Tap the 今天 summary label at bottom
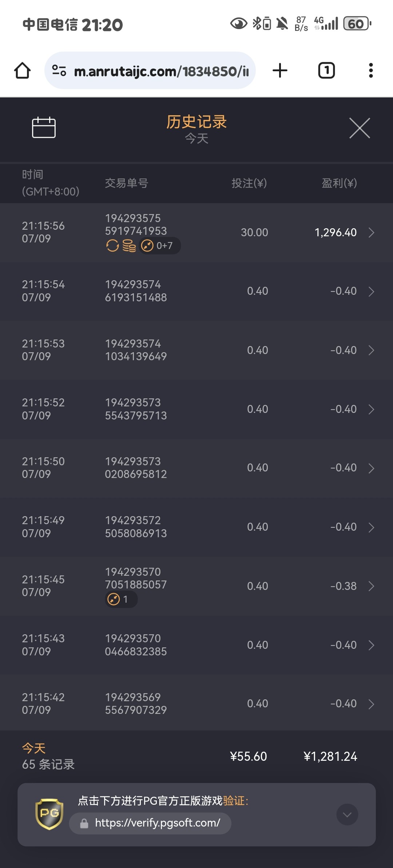The width and height of the screenshot is (393, 868). 34,748
